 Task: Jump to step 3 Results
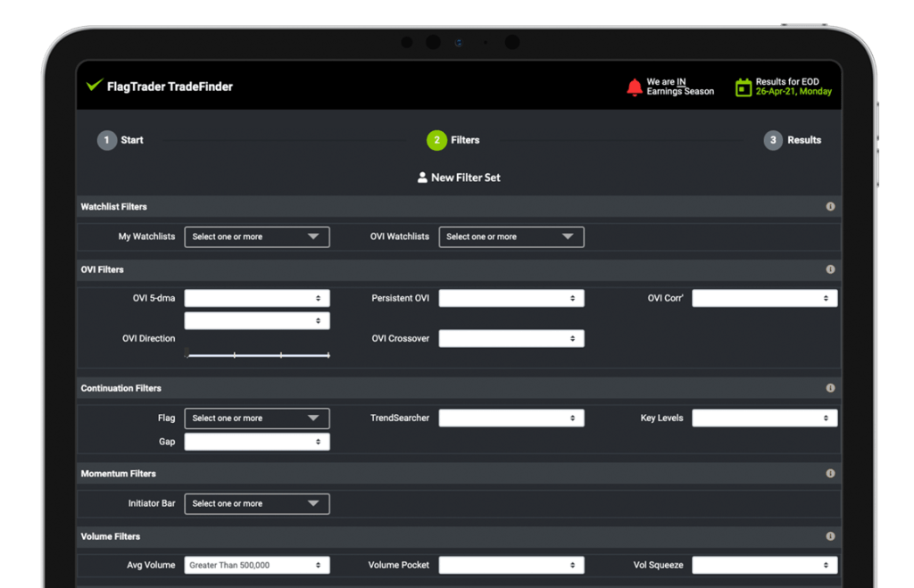click(793, 140)
